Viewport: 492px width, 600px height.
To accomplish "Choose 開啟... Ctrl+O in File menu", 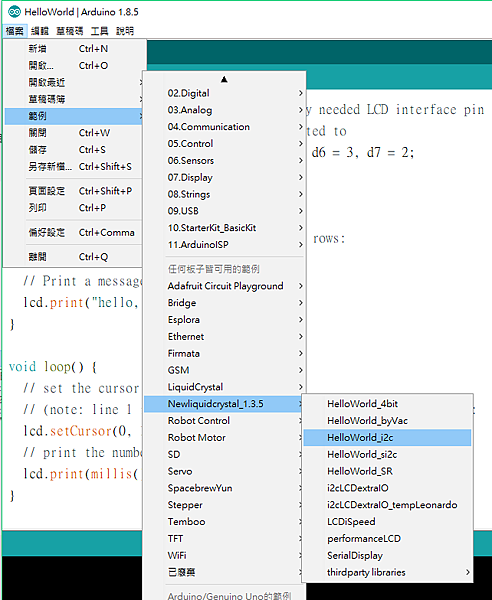I will tap(73, 65).
